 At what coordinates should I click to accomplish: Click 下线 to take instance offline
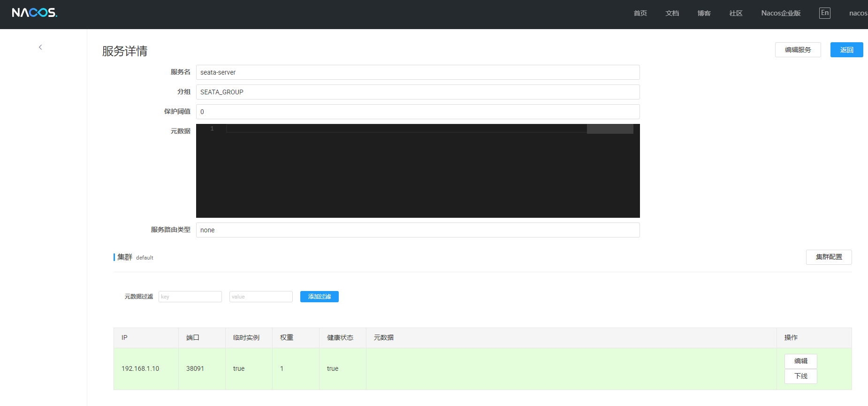tap(800, 376)
